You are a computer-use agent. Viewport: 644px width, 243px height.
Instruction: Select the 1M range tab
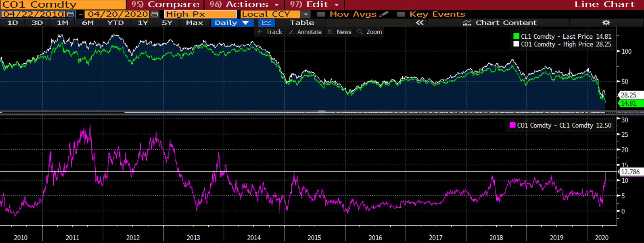coord(63,23)
